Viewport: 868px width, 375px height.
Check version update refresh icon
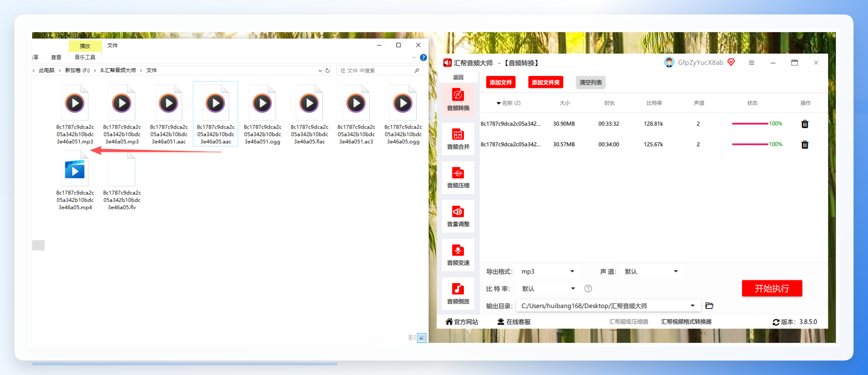point(776,322)
